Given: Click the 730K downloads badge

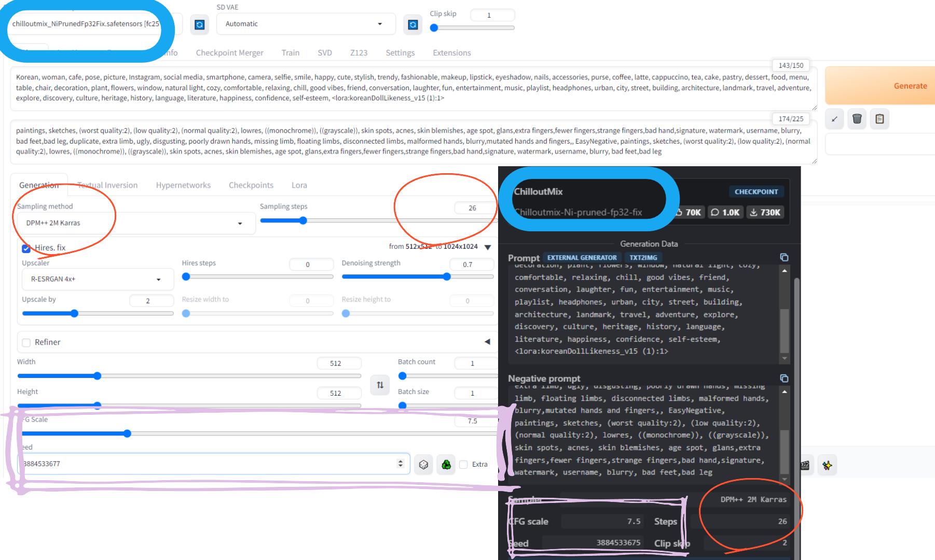Looking at the screenshot, I should tap(765, 212).
